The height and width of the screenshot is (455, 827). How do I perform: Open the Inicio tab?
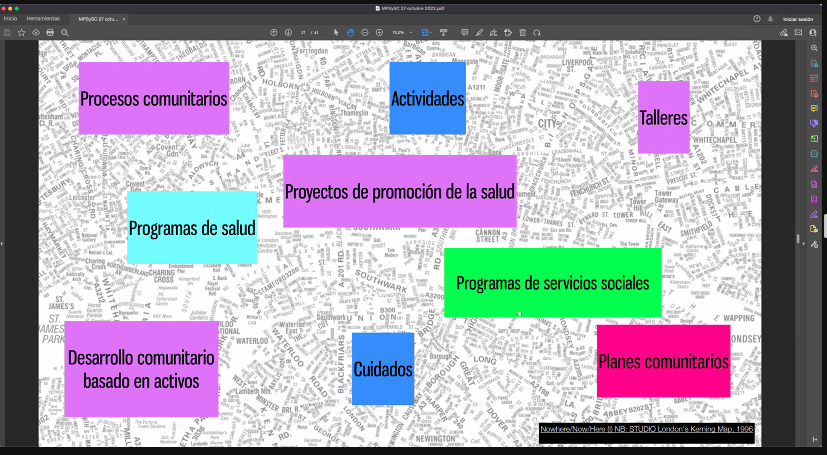coord(11,18)
